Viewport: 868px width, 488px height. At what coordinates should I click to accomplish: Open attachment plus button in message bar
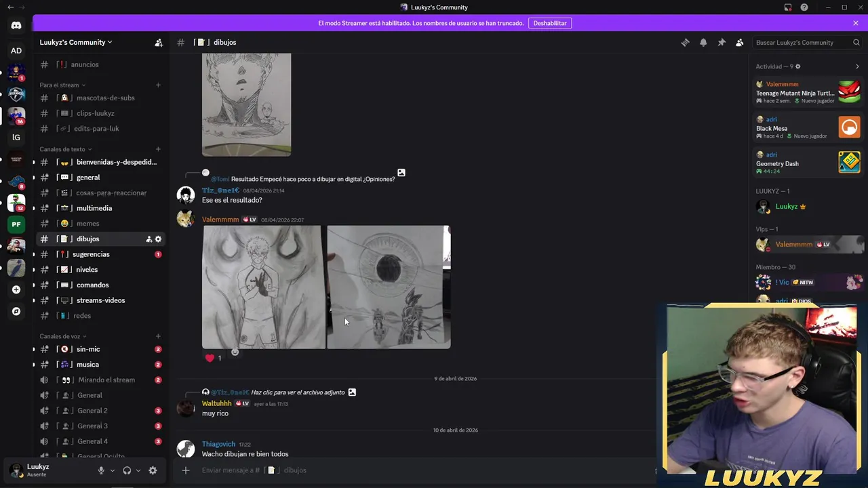[x=186, y=470]
